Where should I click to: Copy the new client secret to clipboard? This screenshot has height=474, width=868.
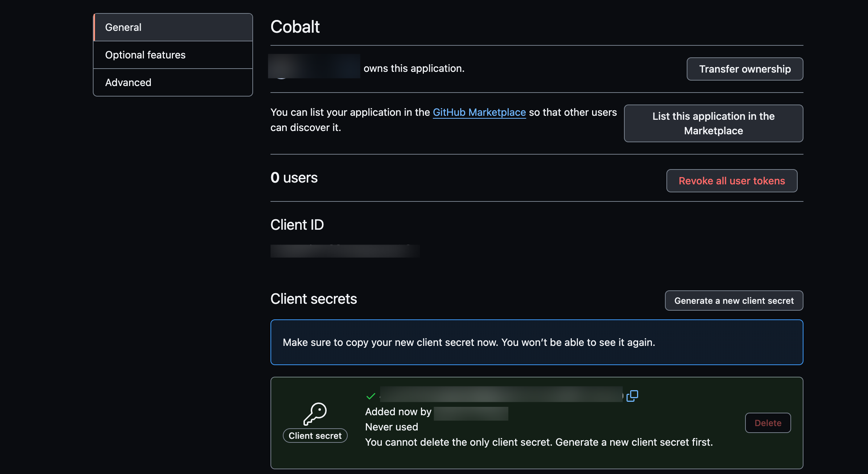pos(632,396)
